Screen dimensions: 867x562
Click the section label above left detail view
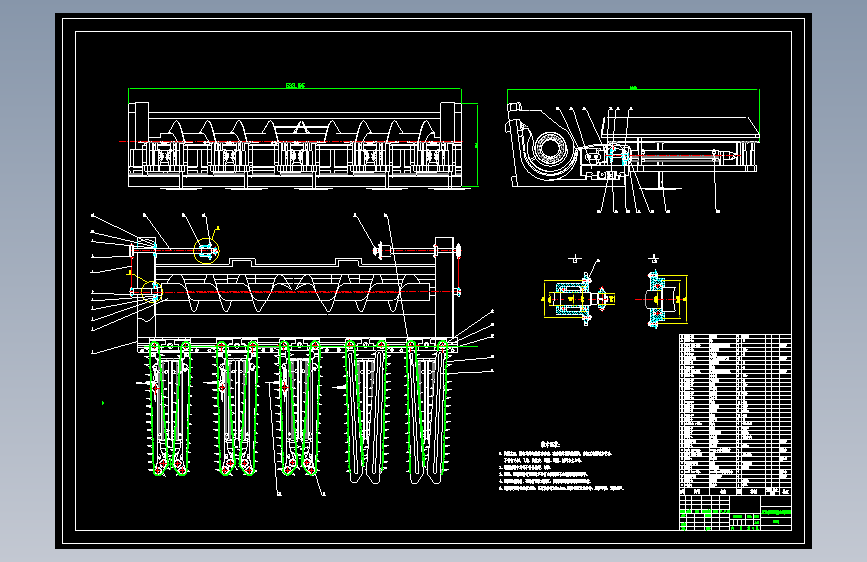[x=575, y=258]
